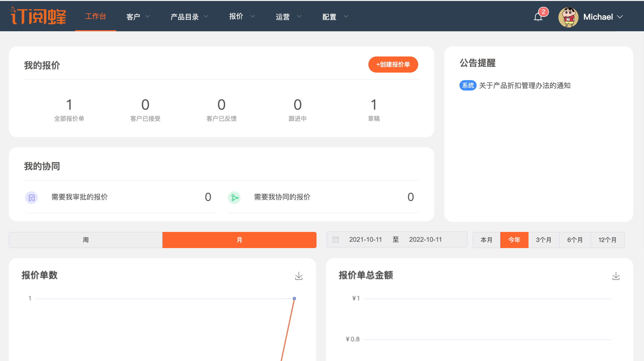Switch chart view to 周
Viewport: 644px width, 361px height.
[x=86, y=240]
